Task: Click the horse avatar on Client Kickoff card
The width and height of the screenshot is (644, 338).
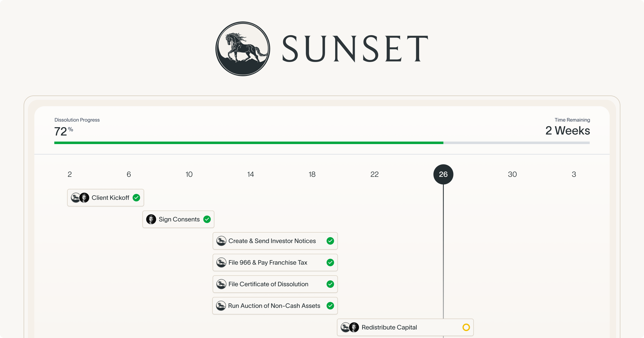Action: (x=75, y=198)
